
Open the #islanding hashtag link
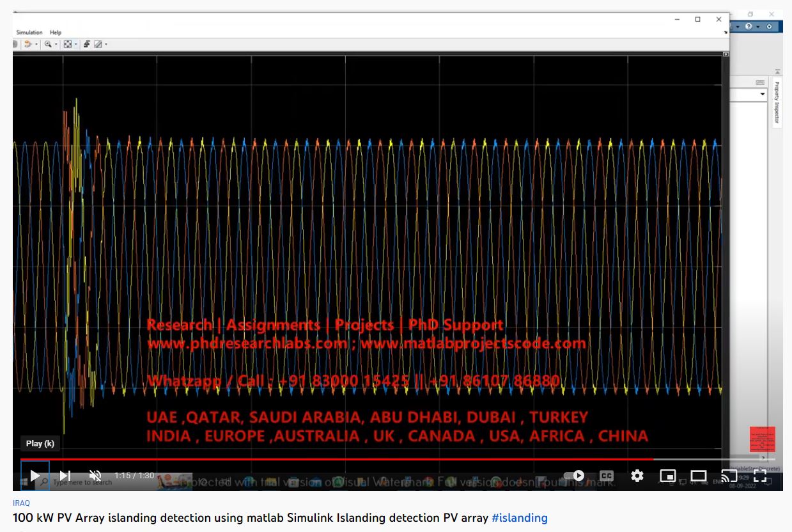pyautogui.click(x=519, y=518)
